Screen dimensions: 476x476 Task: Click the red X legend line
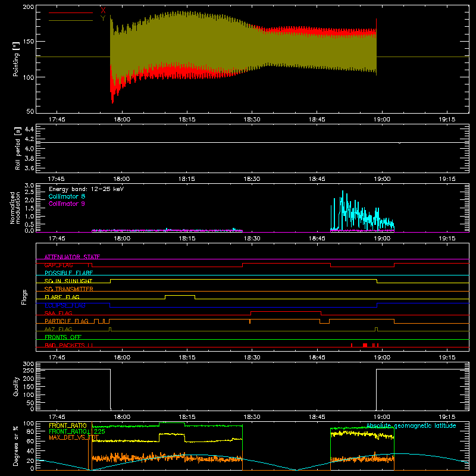click(x=71, y=12)
